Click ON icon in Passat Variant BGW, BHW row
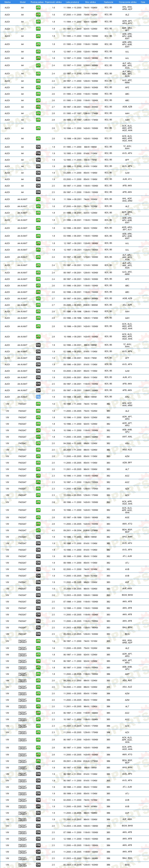Image resolution: width=149 pixels, height=868 pixels. pyautogui.click(x=38, y=826)
